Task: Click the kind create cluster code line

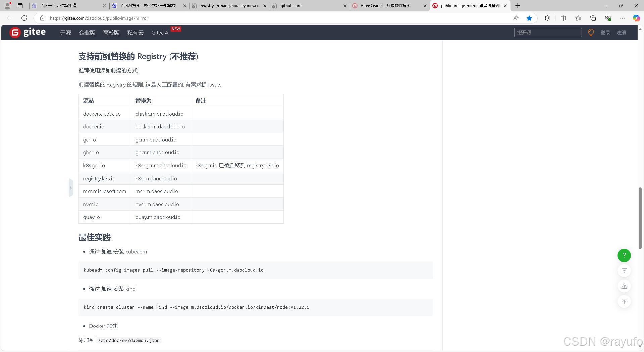Action: coord(196,307)
